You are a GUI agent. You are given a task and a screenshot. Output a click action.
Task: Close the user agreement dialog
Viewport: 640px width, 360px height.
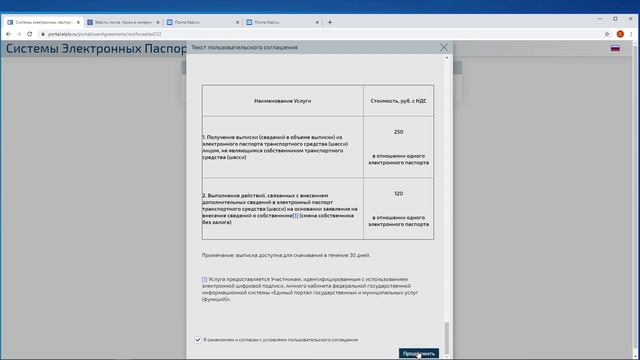point(444,47)
